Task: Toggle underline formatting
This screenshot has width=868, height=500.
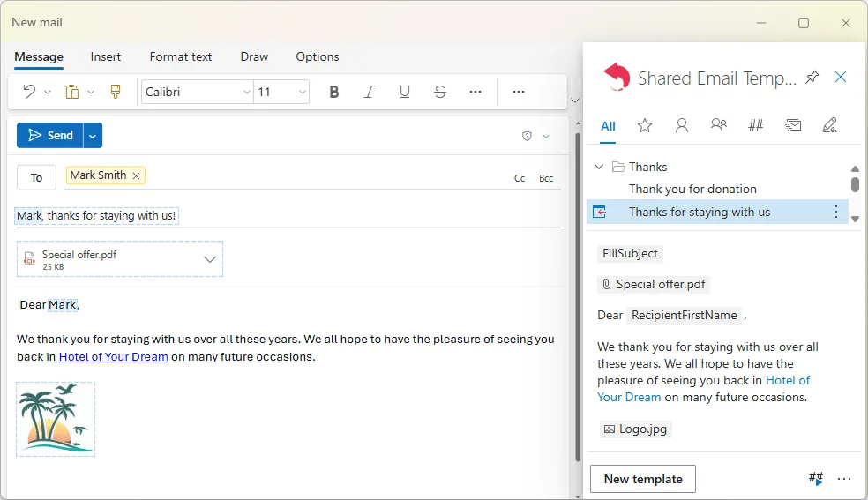Action: click(405, 92)
